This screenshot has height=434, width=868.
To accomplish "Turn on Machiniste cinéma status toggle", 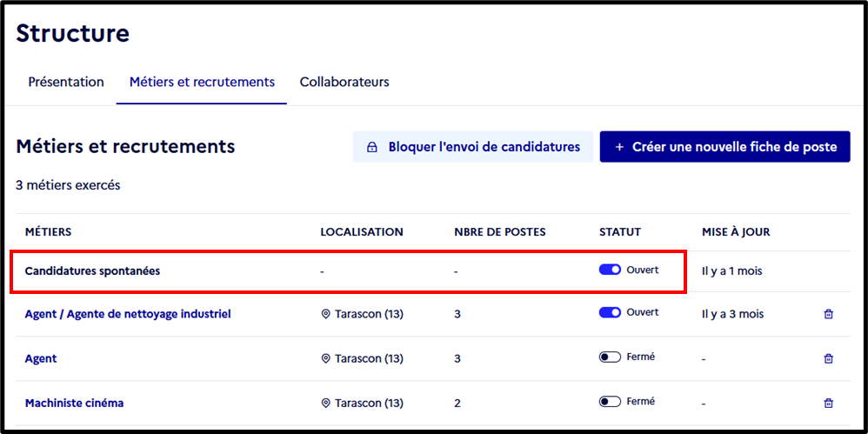I will 610,401.
